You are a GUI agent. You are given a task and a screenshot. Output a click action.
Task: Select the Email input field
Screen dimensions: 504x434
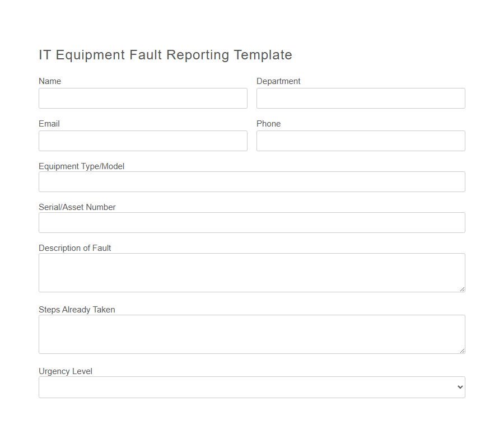click(143, 141)
